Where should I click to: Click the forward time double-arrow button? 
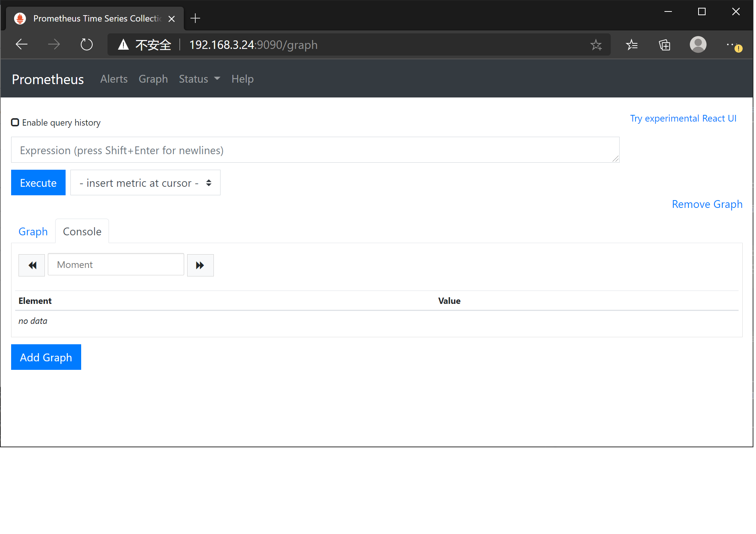click(200, 265)
